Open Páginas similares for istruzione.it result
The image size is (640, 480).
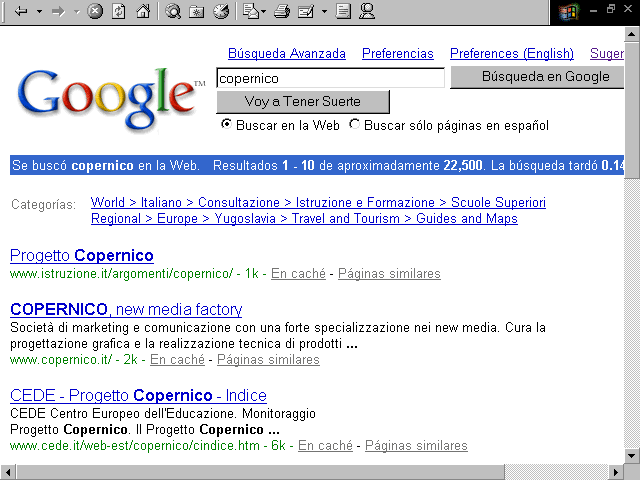pos(389,273)
